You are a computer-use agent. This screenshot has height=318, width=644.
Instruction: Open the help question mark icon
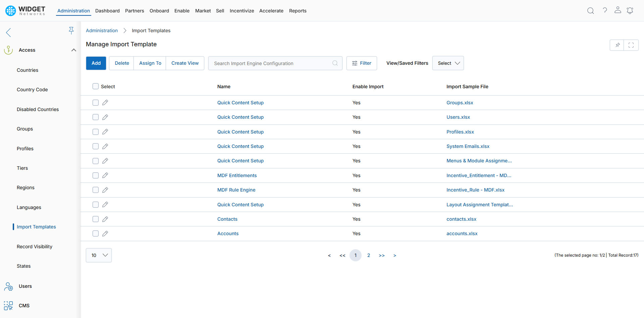(605, 10)
